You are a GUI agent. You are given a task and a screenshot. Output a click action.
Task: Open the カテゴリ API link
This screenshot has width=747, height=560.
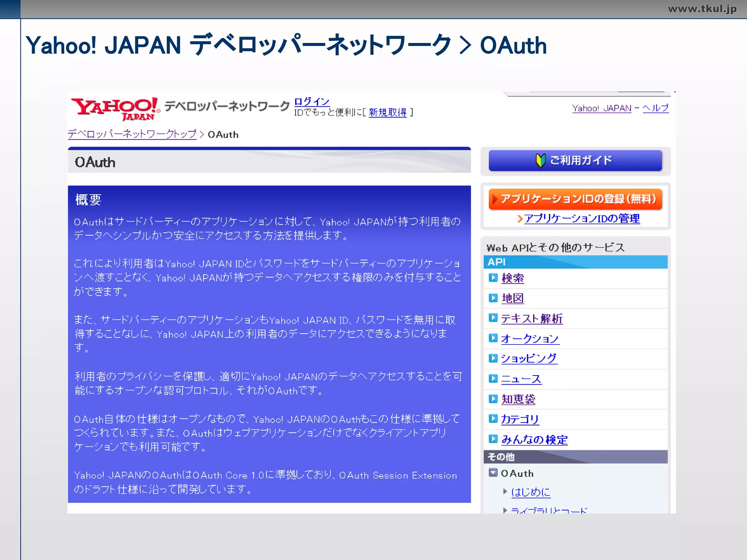[x=520, y=419]
